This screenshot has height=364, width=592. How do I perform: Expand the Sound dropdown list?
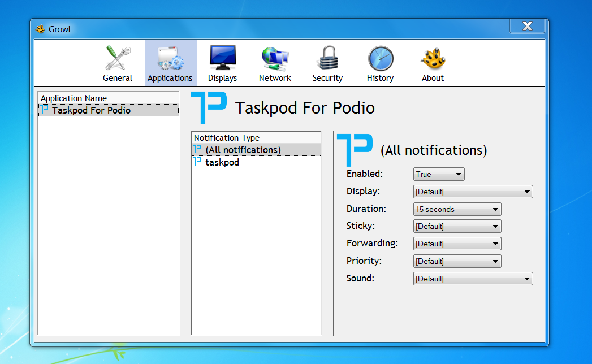pyautogui.click(x=473, y=278)
